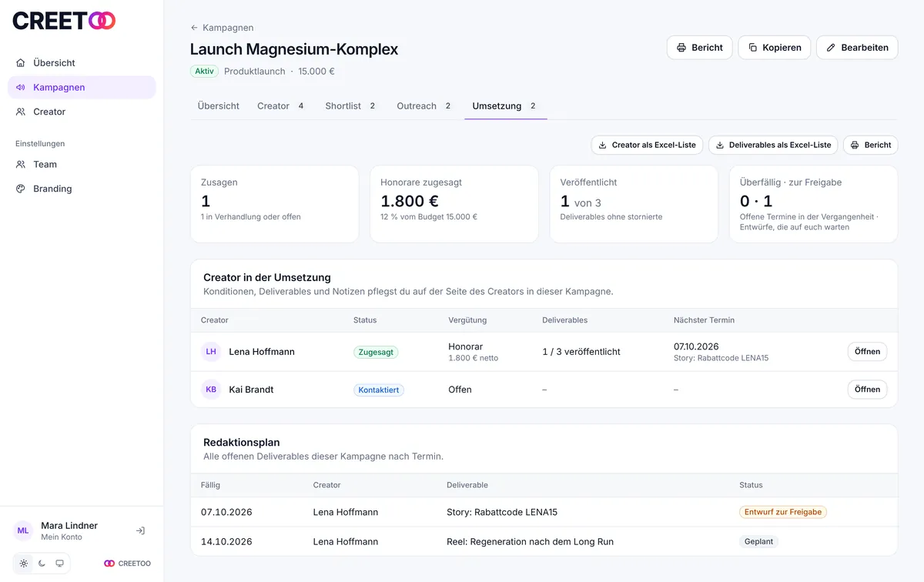
Task: Click the CREETOO logo at top of sidebar
Action: [x=64, y=21]
